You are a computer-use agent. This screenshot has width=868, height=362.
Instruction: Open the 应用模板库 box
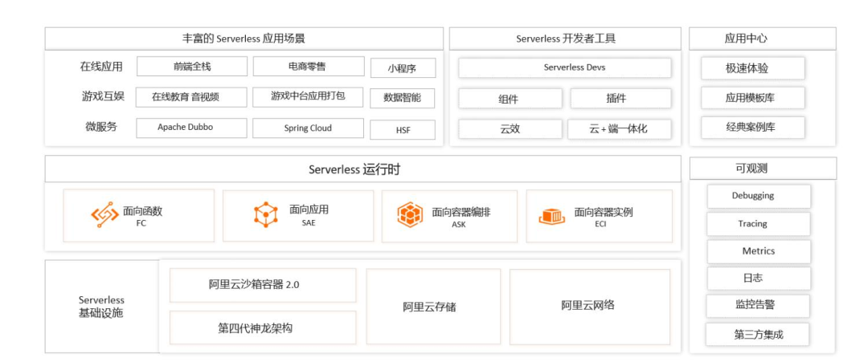pyautogui.click(x=753, y=98)
